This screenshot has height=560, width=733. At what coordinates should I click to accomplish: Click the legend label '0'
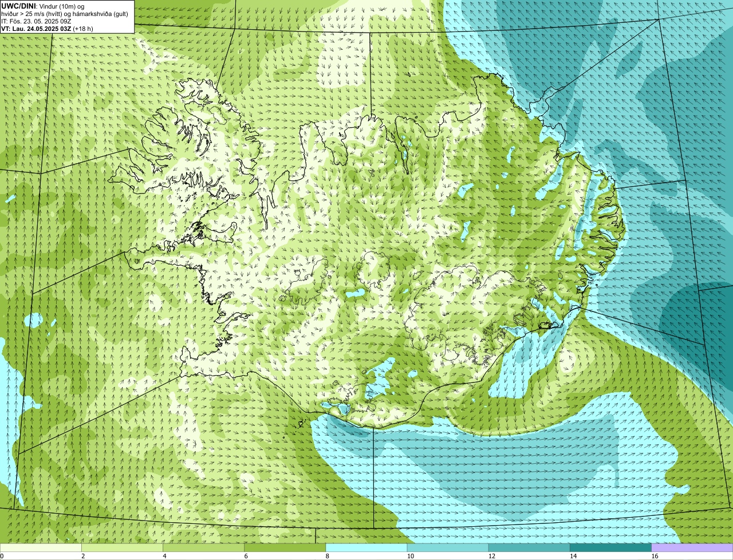coord(2,556)
